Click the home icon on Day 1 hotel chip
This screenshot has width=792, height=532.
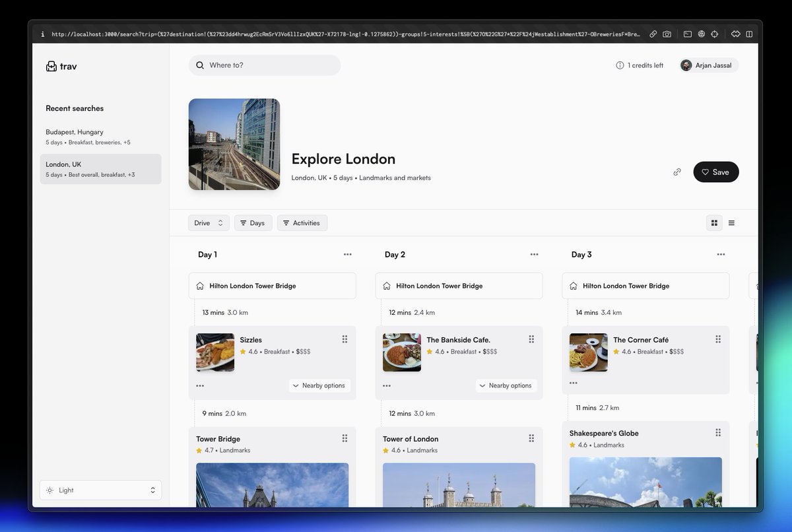200,285
